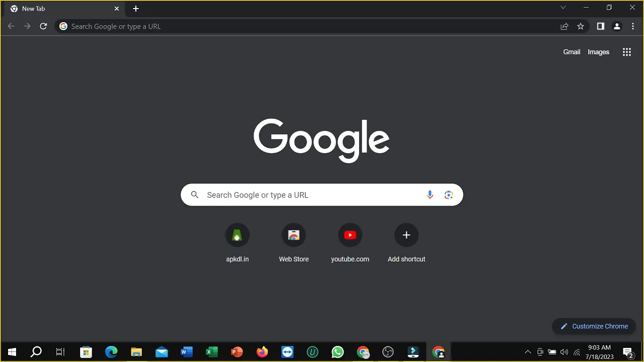Open a new tab with the plus button
Image resolution: width=644 pixels, height=362 pixels.
136,9
